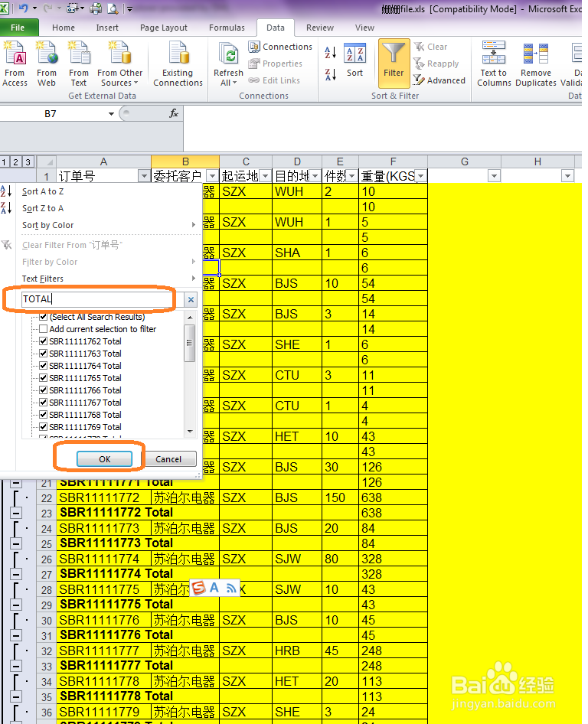The height and width of the screenshot is (724, 588).
Task: Open the From Text import tool
Action: point(79,64)
